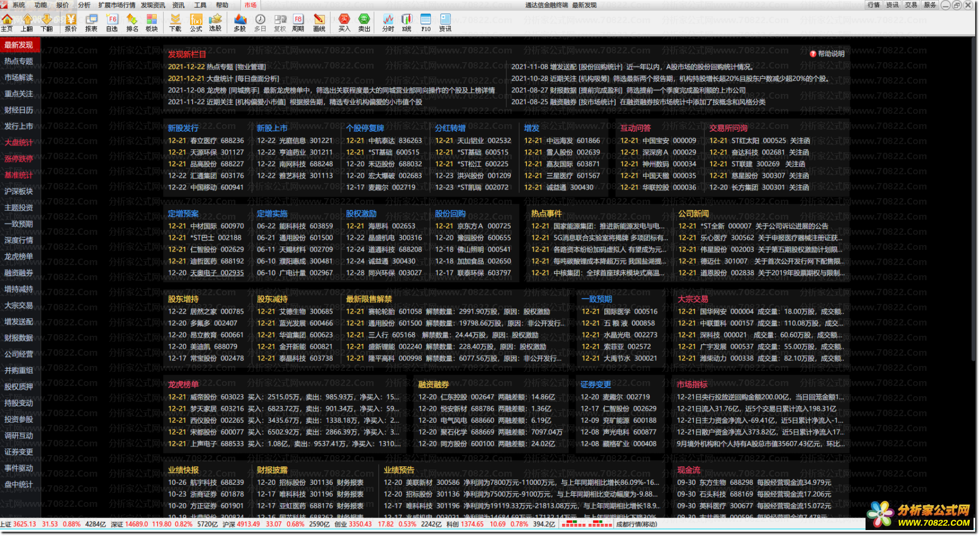This screenshot has width=980, height=536.
Task: Open the 一致预期 section header
Action: [597, 299]
